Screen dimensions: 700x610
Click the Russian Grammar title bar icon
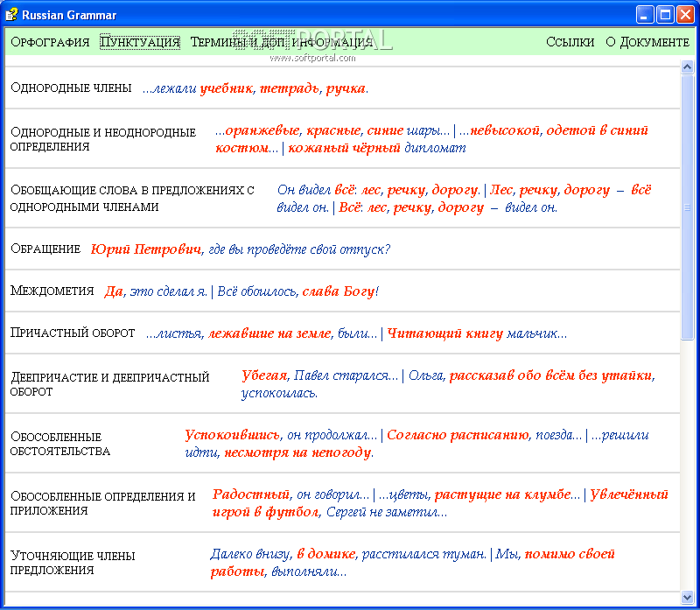click(x=11, y=15)
